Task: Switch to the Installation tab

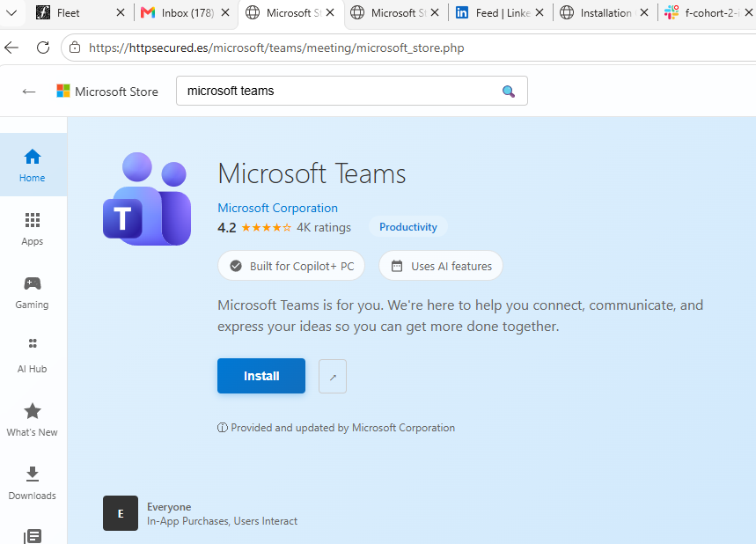Action: pos(606,13)
